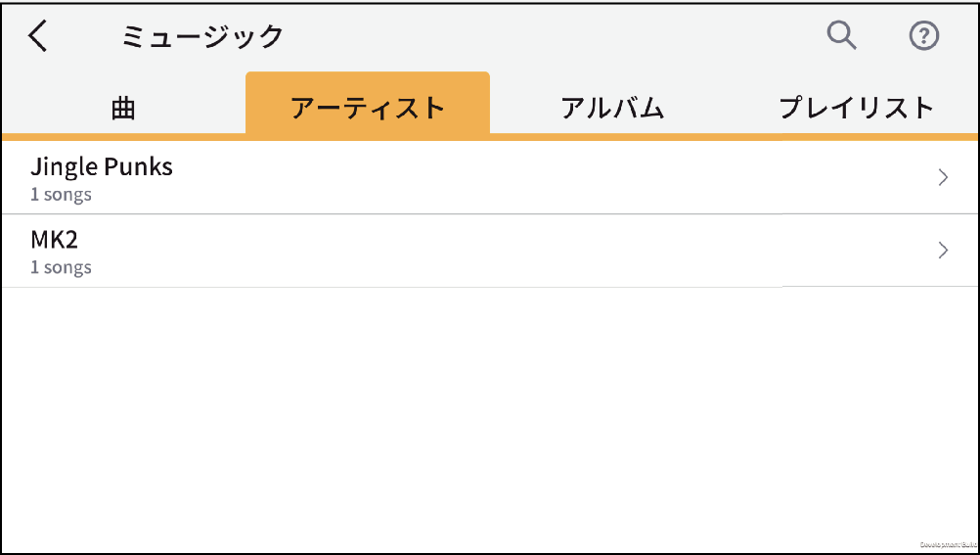This screenshot has height=555, width=980.
Task: Click the Development Build watermark text
Action: [949, 544]
